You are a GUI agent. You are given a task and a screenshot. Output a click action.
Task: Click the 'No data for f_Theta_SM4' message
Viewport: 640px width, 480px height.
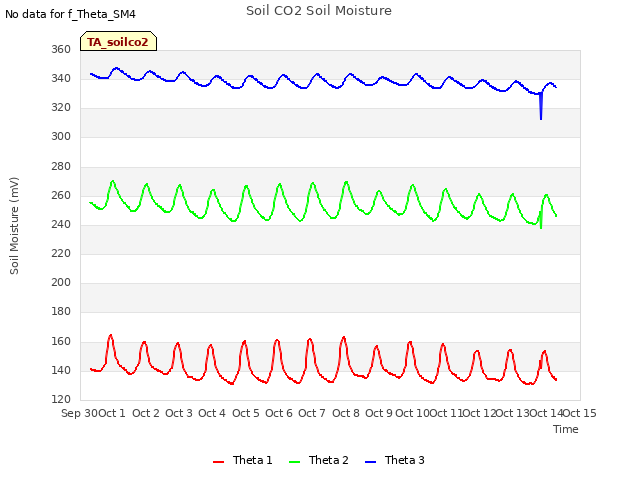pyautogui.click(x=70, y=14)
